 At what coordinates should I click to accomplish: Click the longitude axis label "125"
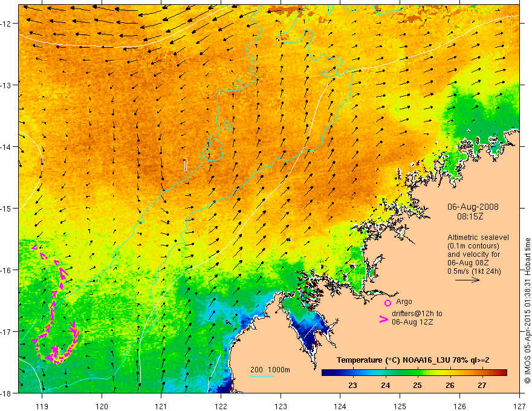pos(400,406)
